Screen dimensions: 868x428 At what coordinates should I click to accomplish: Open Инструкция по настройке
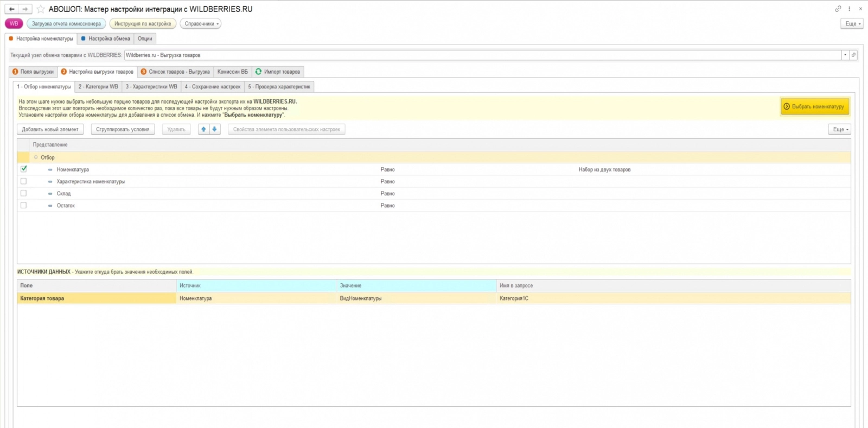143,23
